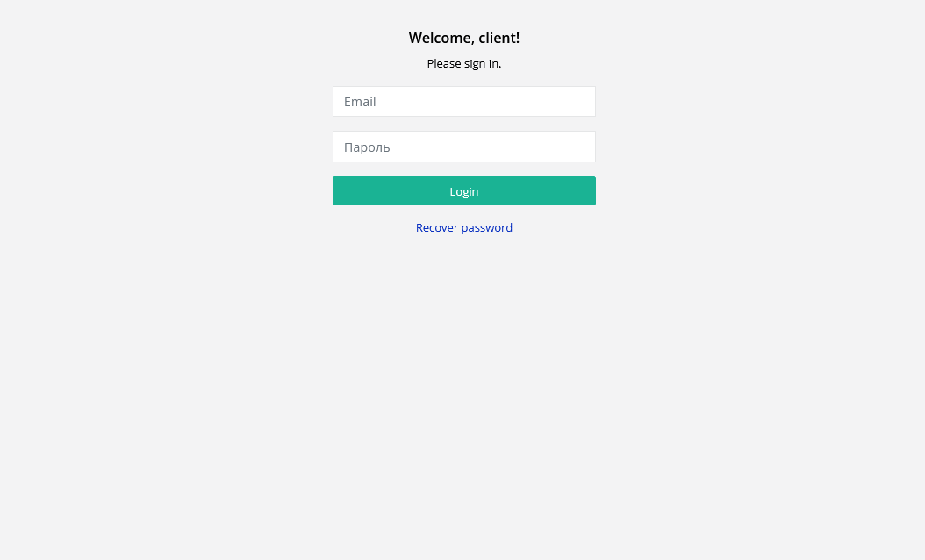Click the sign-in instruction subtitle
Viewport: 925px width, 560px height.
pyautogui.click(x=463, y=64)
